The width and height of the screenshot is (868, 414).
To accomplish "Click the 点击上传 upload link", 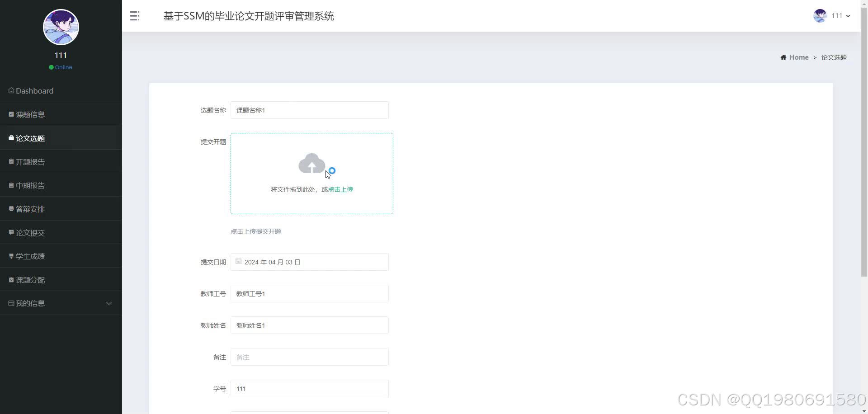I will (x=340, y=189).
